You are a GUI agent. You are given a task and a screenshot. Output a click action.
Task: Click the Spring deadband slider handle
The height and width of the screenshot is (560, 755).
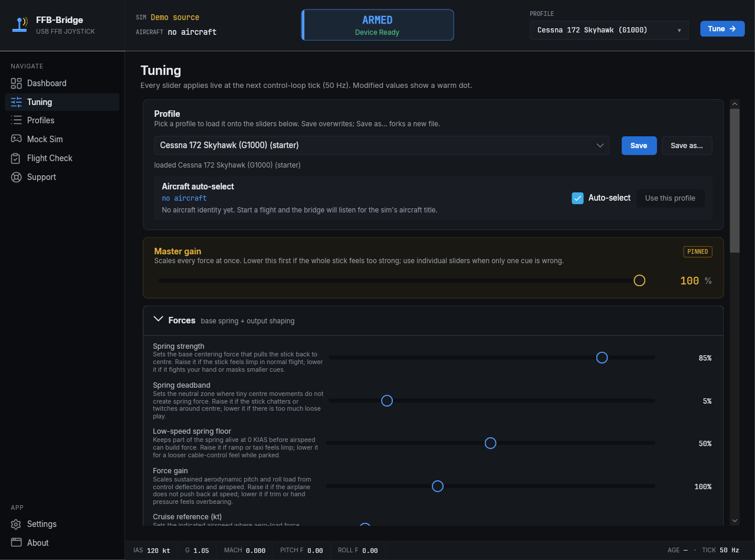point(387,401)
